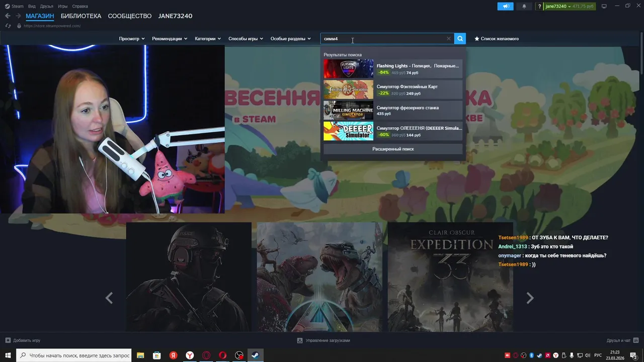The height and width of the screenshot is (362, 644).
Task: Open Big Picture mode monitor icon
Action: click(x=604, y=6)
